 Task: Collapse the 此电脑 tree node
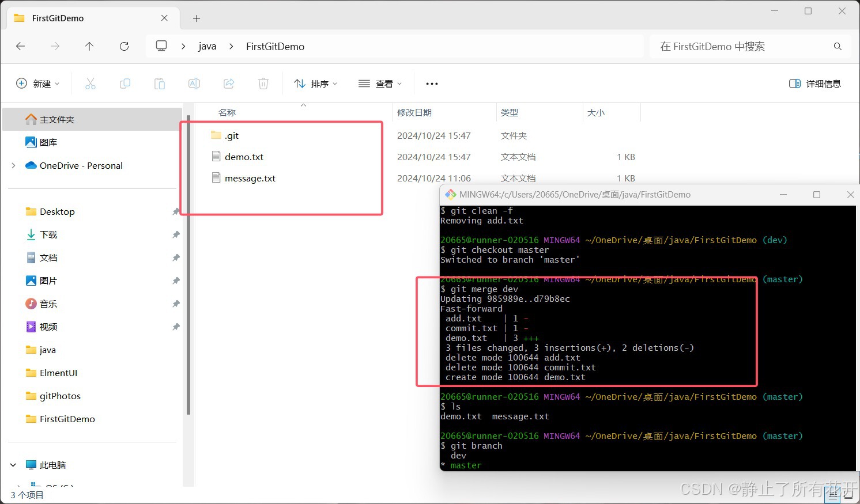coord(13,465)
